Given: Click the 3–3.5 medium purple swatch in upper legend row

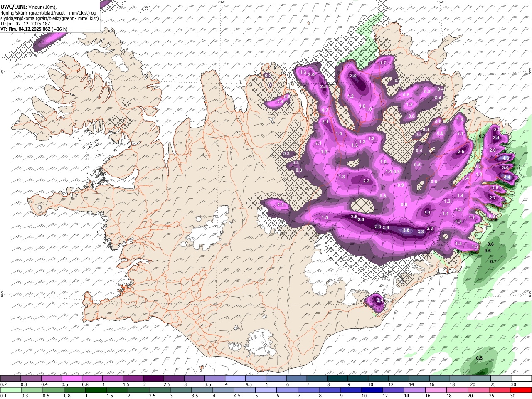Looking at the screenshot, I should click(194, 378).
